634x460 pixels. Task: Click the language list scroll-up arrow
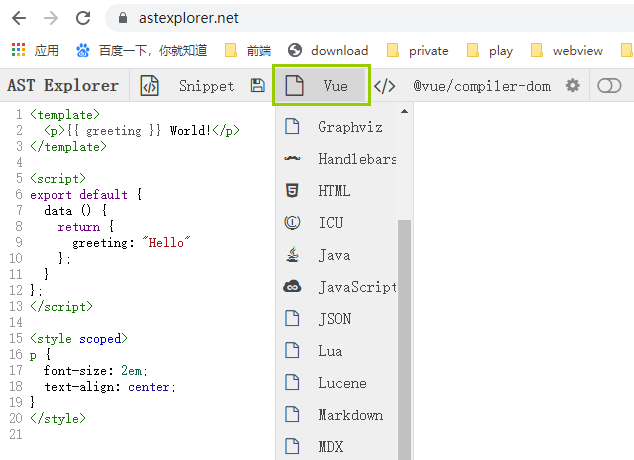coord(404,111)
